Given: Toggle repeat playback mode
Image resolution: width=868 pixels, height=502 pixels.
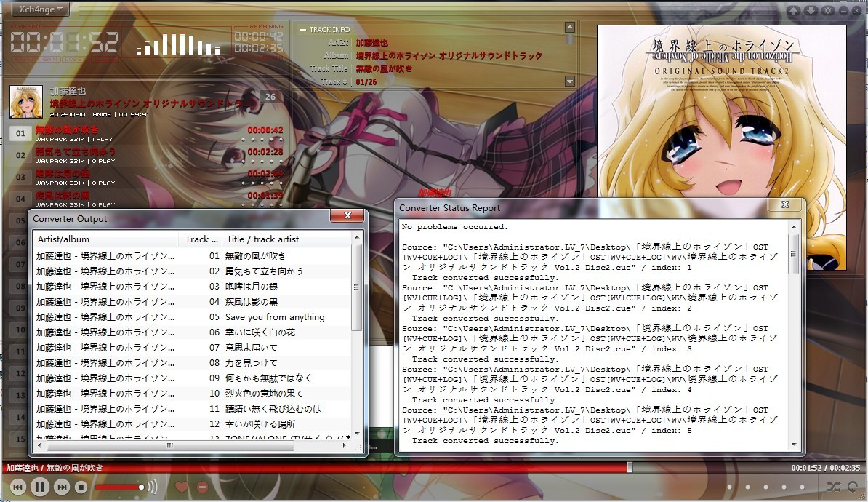Looking at the screenshot, I should [x=854, y=487].
